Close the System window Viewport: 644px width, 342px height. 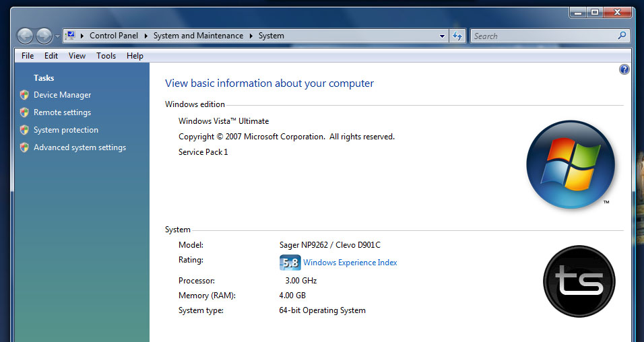click(617, 13)
